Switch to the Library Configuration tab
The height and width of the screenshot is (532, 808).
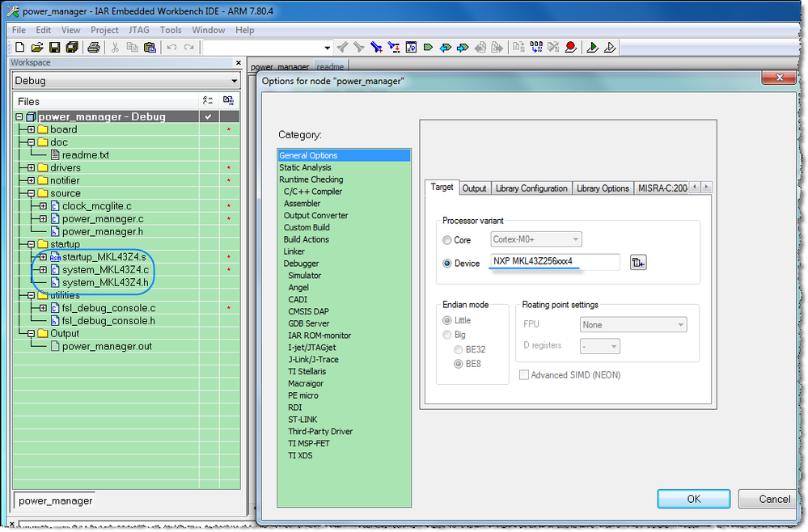531,188
